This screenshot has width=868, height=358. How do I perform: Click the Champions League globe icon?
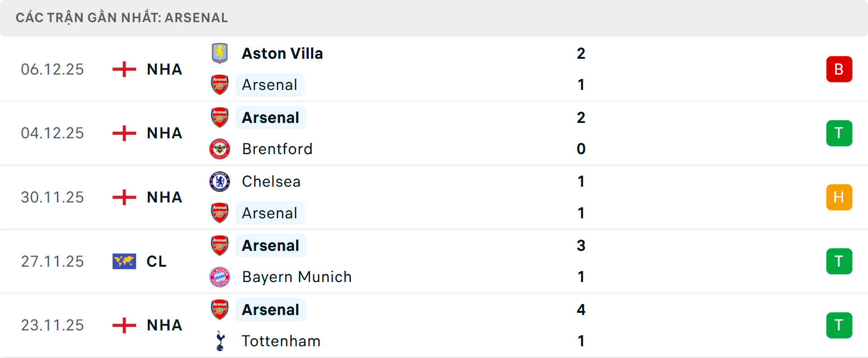123,261
